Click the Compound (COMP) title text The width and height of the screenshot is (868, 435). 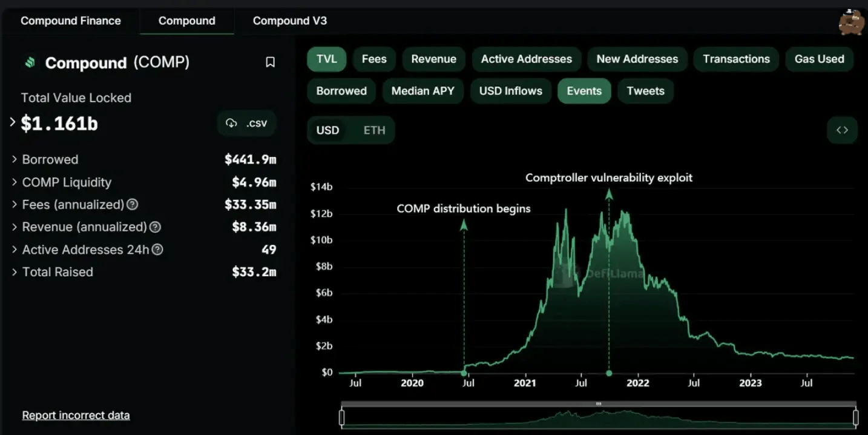(x=117, y=62)
